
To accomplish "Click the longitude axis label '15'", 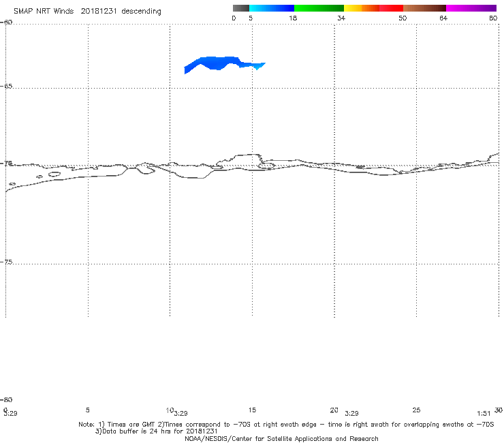I will (x=252, y=410).
